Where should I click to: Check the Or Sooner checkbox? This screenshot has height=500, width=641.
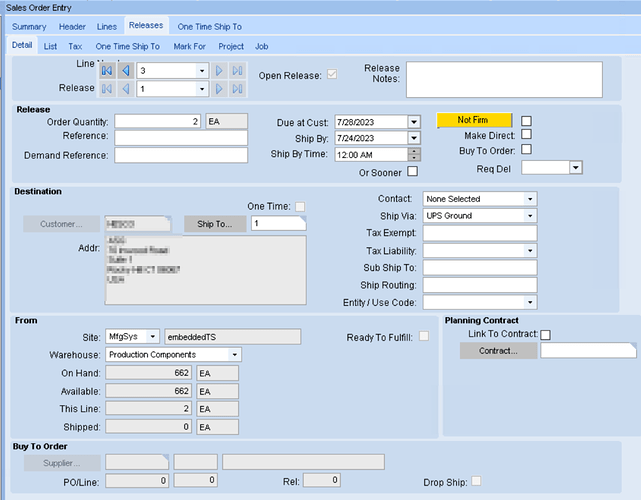coord(413,171)
